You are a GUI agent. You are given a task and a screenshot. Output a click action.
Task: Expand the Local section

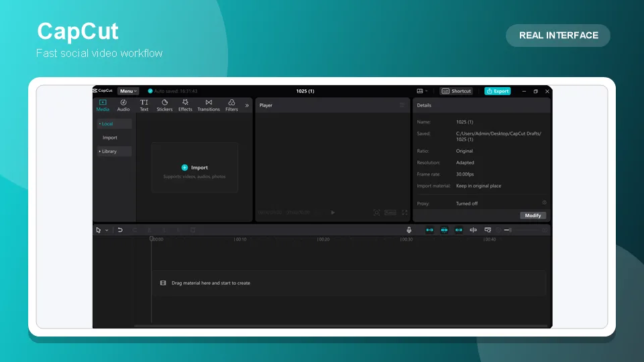click(x=114, y=123)
